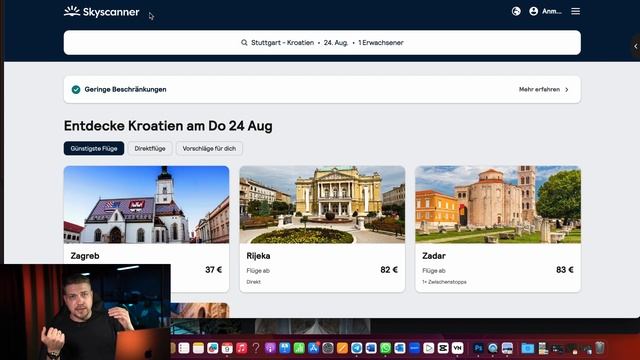Click the search magnifier icon in search bar
Viewport: 640px width, 360px height.
point(244,42)
